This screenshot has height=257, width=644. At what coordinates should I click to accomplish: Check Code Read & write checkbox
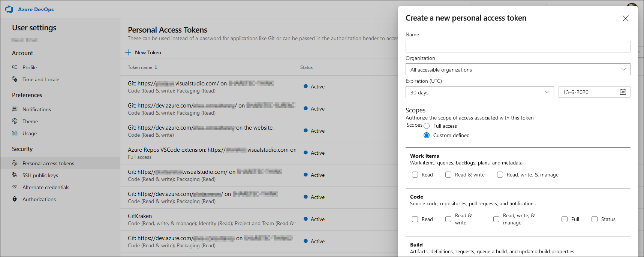448,219
